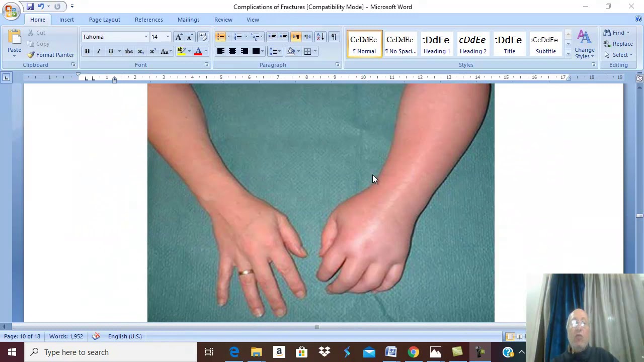
Task: Click the Office Button logo
Action: [11, 11]
